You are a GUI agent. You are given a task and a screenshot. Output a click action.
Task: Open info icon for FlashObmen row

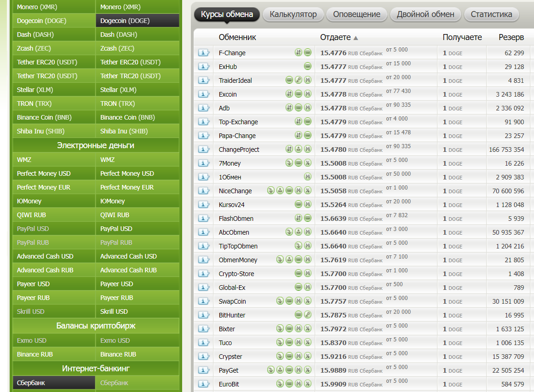(x=203, y=218)
